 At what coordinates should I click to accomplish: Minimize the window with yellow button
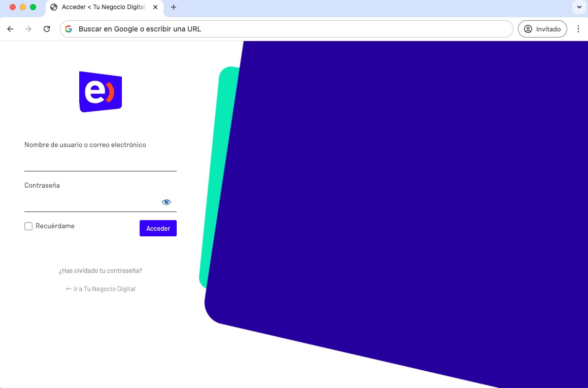tap(23, 7)
